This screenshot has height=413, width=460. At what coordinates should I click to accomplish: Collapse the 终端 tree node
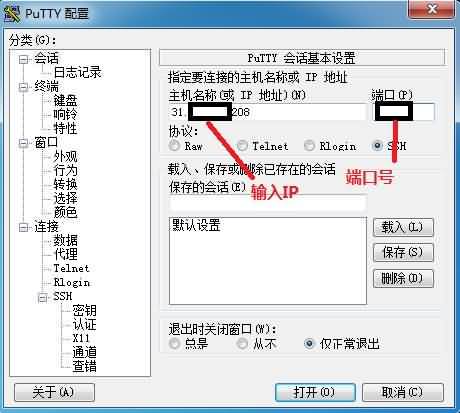click(23, 87)
